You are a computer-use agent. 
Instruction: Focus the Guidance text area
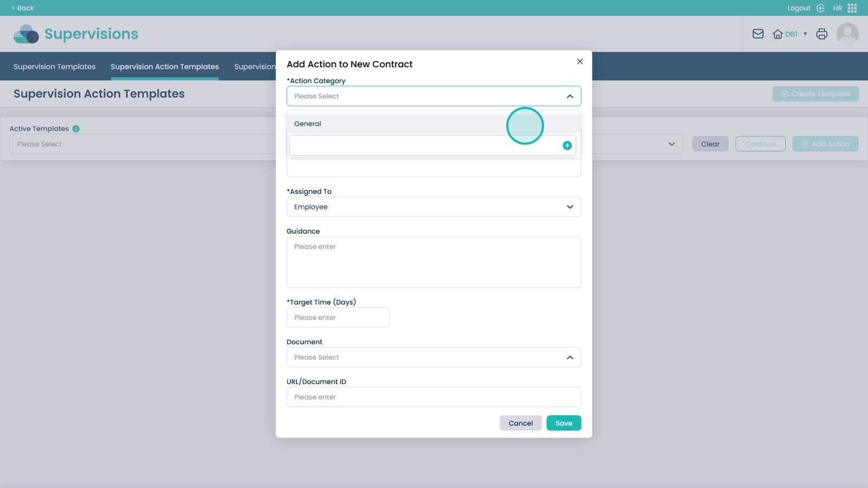pos(433,262)
